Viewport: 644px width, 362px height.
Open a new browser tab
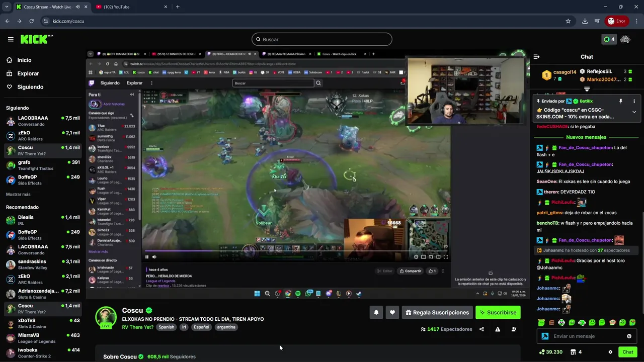click(x=178, y=7)
